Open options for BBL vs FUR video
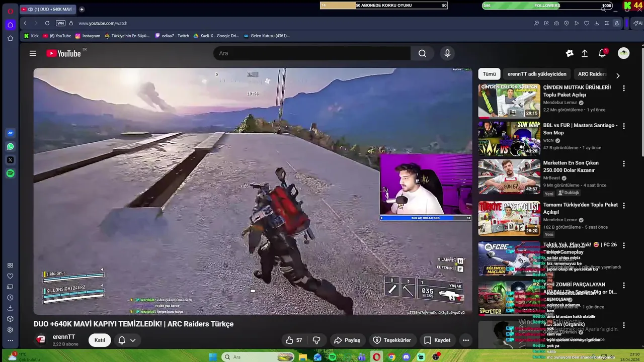Image resolution: width=644 pixels, height=362 pixels. [624, 126]
